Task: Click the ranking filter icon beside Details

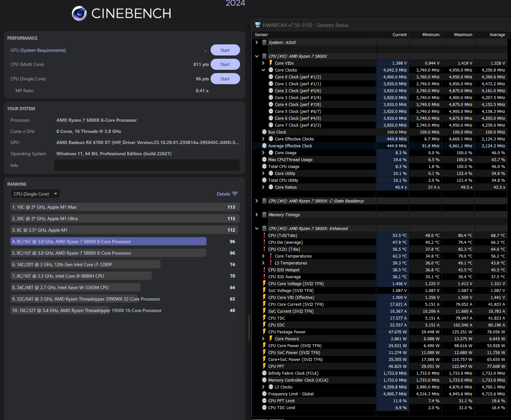Action: 235,194
